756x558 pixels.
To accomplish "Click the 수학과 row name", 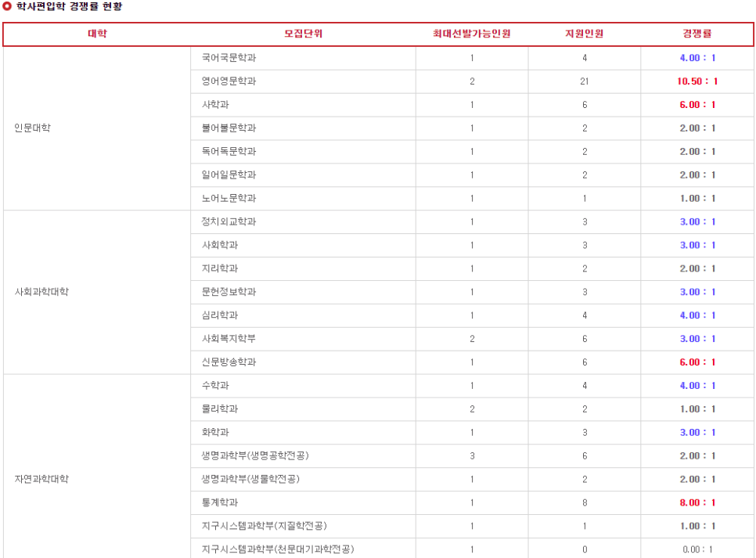I will 215,385.
